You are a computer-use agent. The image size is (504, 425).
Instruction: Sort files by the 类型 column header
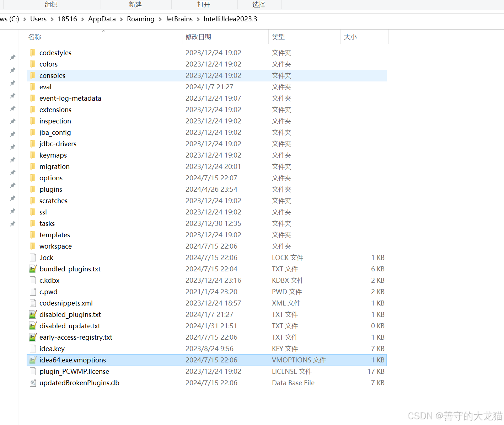click(x=278, y=37)
